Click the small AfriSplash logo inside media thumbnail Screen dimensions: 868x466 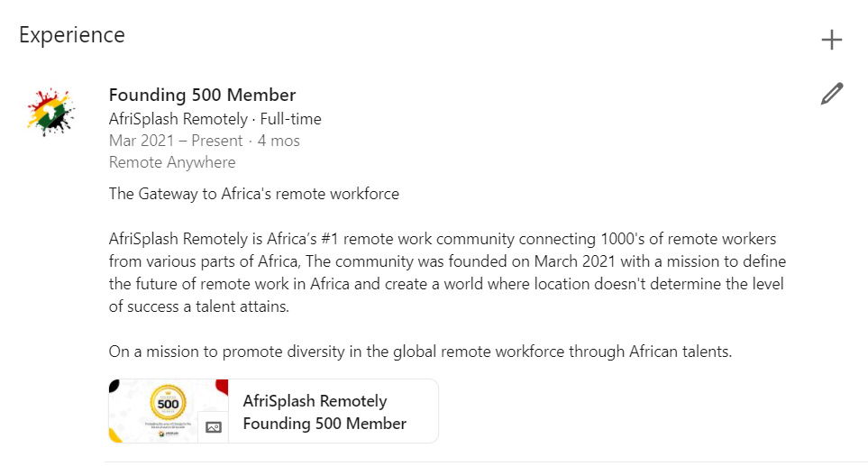tap(161, 434)
